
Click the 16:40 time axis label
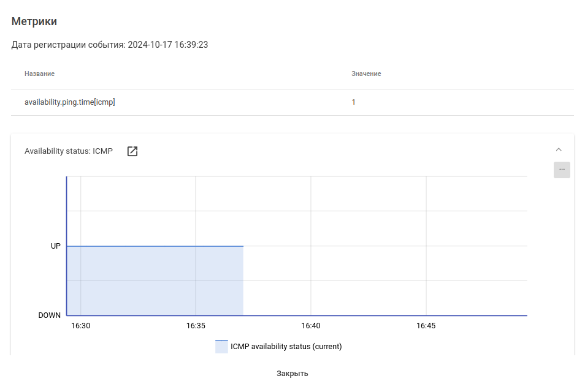pos(311,326)
